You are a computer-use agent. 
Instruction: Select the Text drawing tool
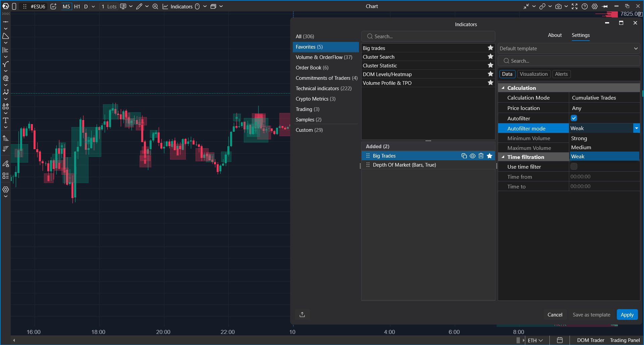[6, 120]
